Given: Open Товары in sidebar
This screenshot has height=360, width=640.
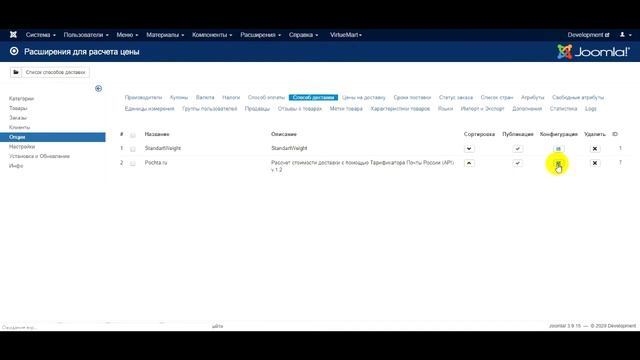Looking at the screenshot, I should pos(18,108).
